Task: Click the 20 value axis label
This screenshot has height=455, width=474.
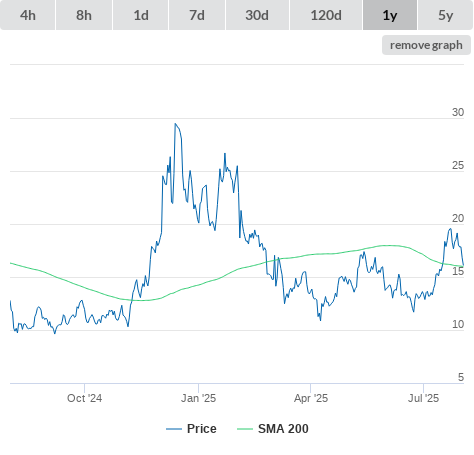Action: [x=458, y=218]
